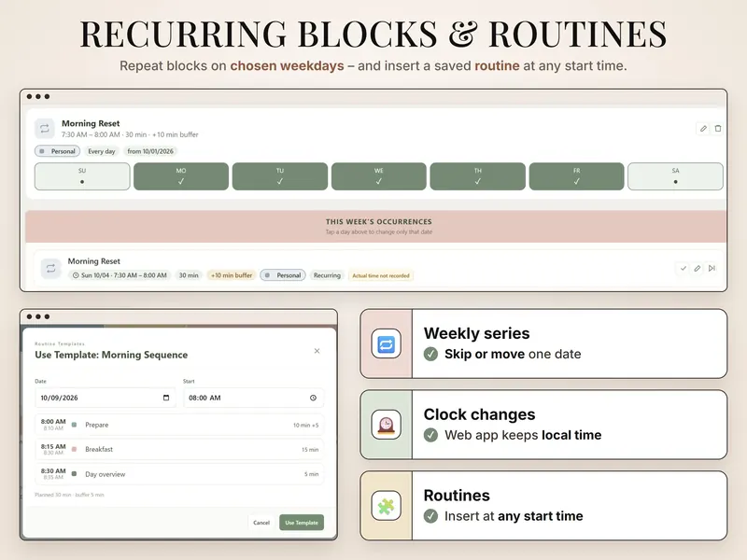
Task: Open the calendar picker in the Date field
Action: pos(166,398)
